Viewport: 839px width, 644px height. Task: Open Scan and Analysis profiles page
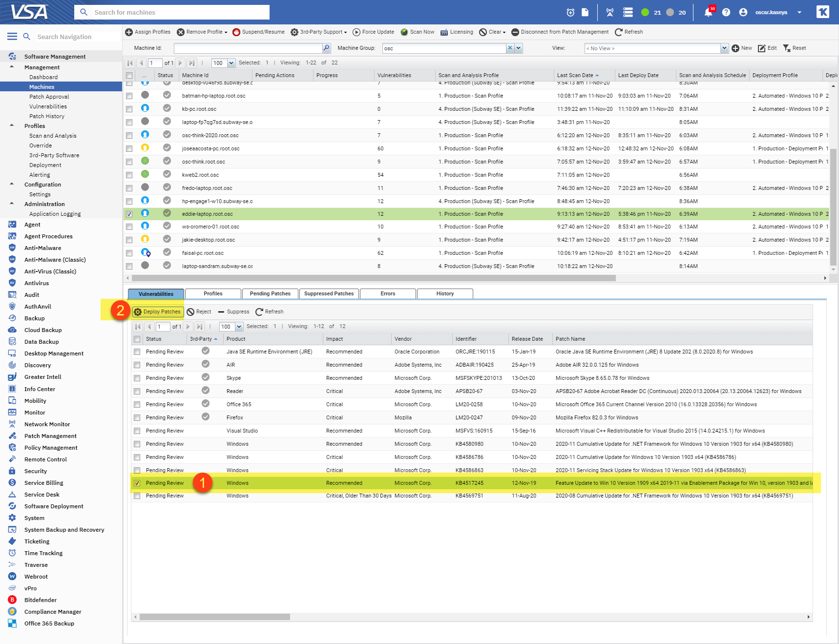click(53, 136)
